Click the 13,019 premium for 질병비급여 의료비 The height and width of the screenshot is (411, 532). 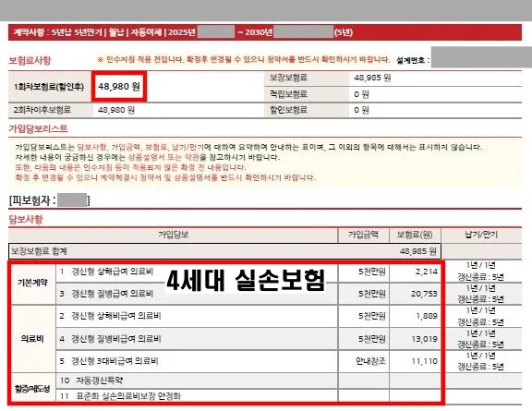425,339
